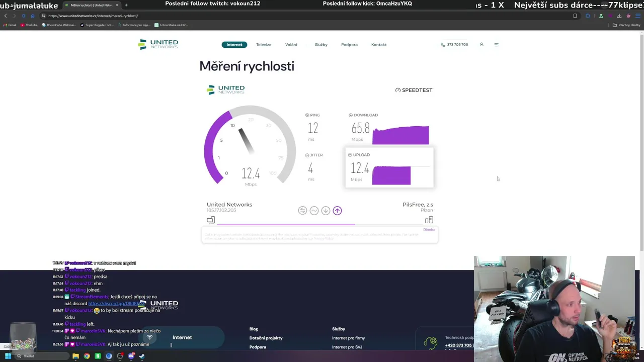Click the taskbar Hledat search box
Viewport: 644px width, 362px height.
(42, 356)
